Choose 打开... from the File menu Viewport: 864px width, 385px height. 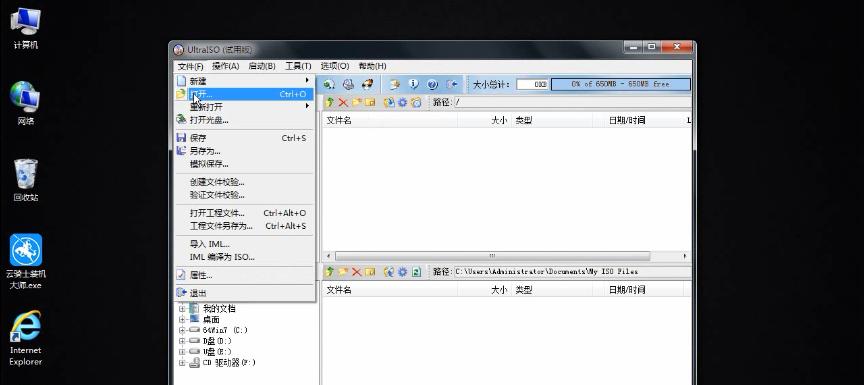(x=244, y=94)
